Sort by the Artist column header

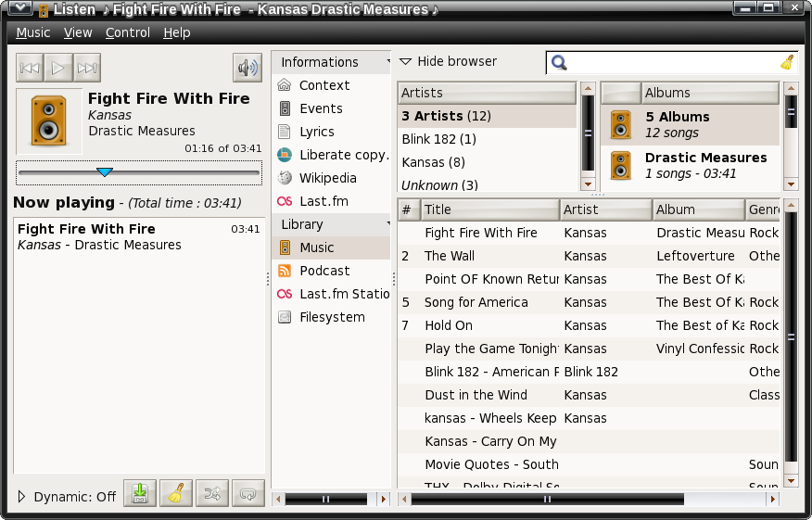pos(606,209)
